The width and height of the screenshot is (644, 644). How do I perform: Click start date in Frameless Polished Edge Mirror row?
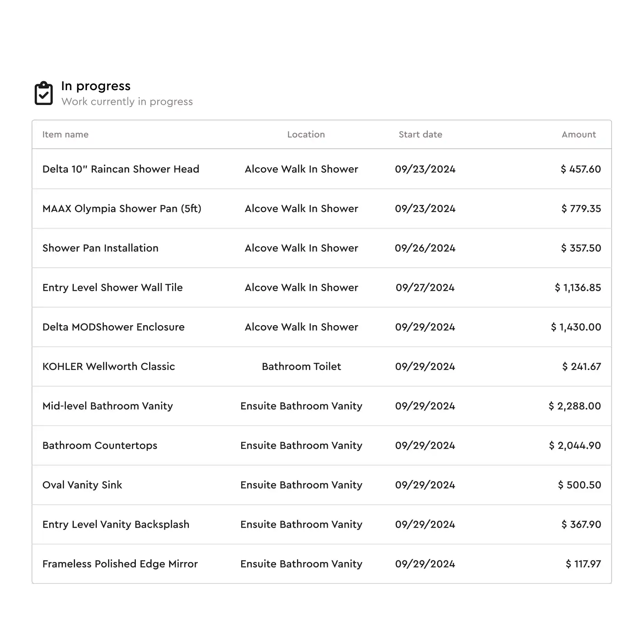425,564
